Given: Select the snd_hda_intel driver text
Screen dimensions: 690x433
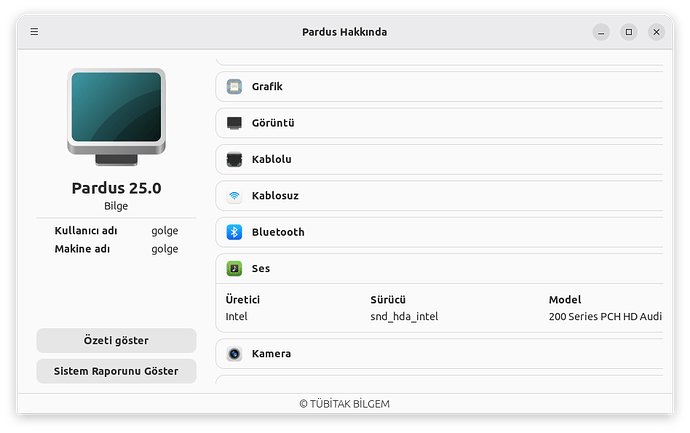Looking at the screenshot, I should (404, 317).
